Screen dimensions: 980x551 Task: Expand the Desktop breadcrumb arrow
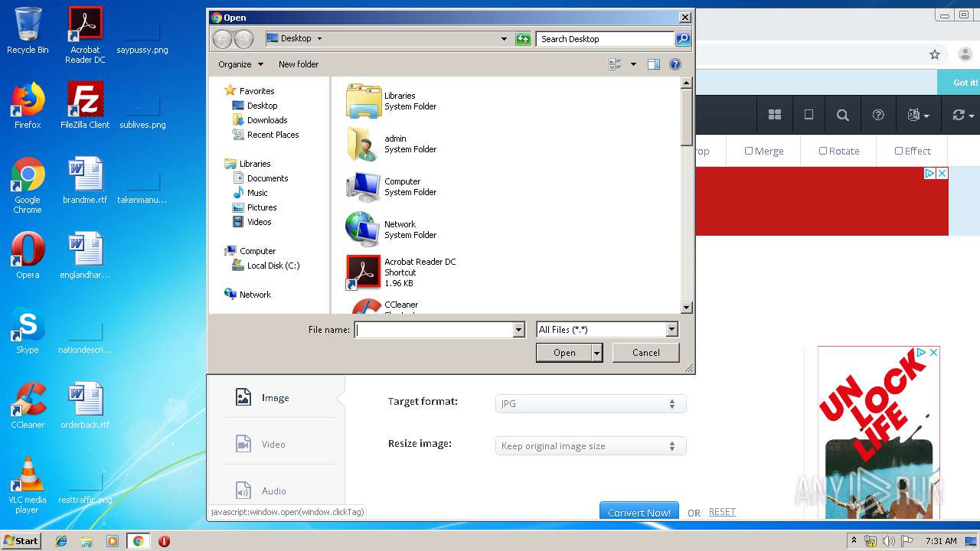point(319,39)
